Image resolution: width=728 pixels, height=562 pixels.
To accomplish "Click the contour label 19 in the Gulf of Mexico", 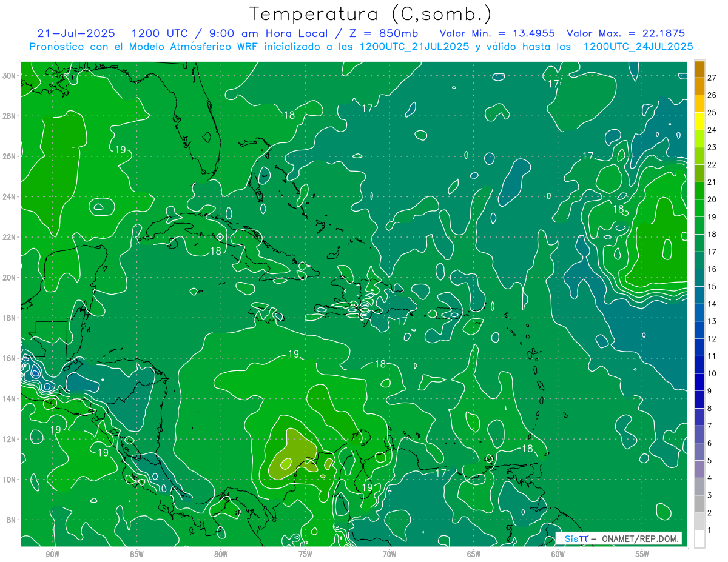I will pyautogui.click(x=120, y=149).
